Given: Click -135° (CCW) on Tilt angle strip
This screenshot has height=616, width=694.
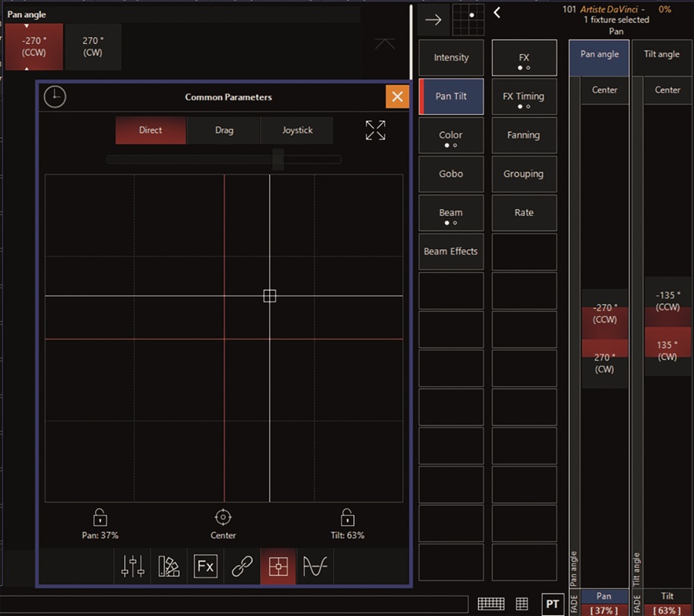Looking at the screenshot, I should (x=668, y=301).
